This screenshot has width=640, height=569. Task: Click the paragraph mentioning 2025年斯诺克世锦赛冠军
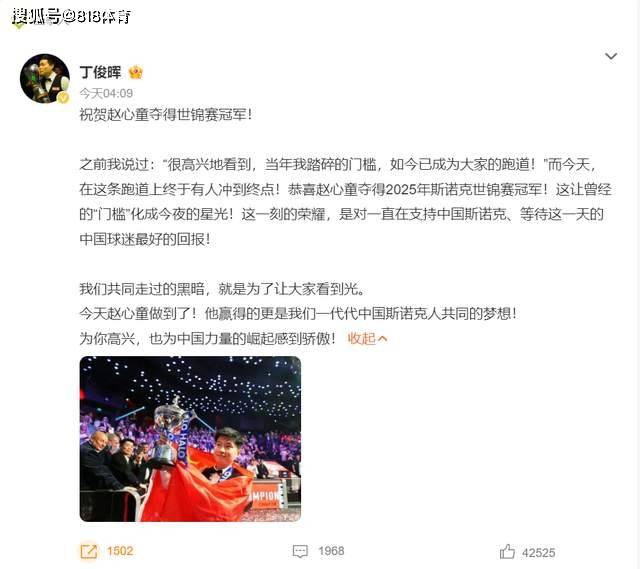pos(345,202)
